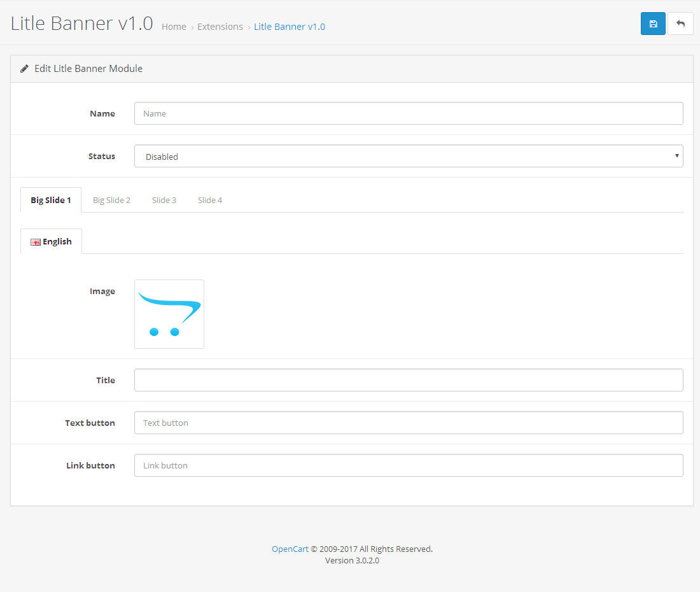This screenshot has width=700, height=592.
Task: Click the blue Save floppy-disk icon
Action: 653,24
